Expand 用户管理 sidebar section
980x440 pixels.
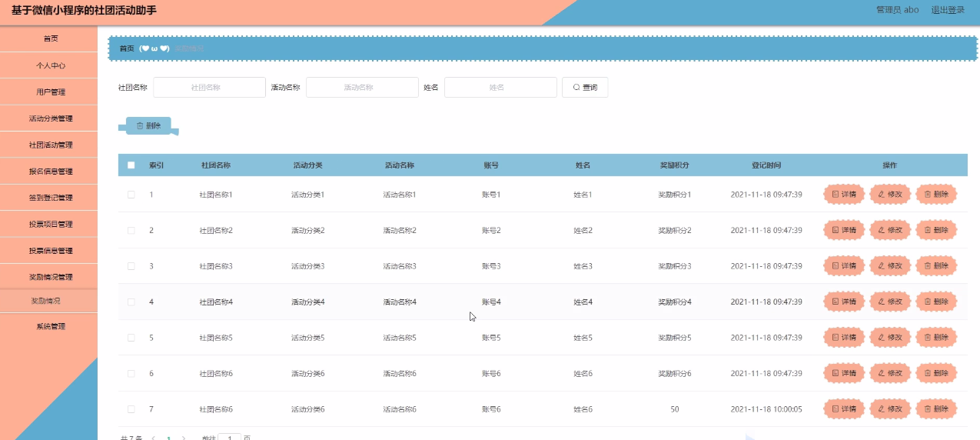(51, 92)
